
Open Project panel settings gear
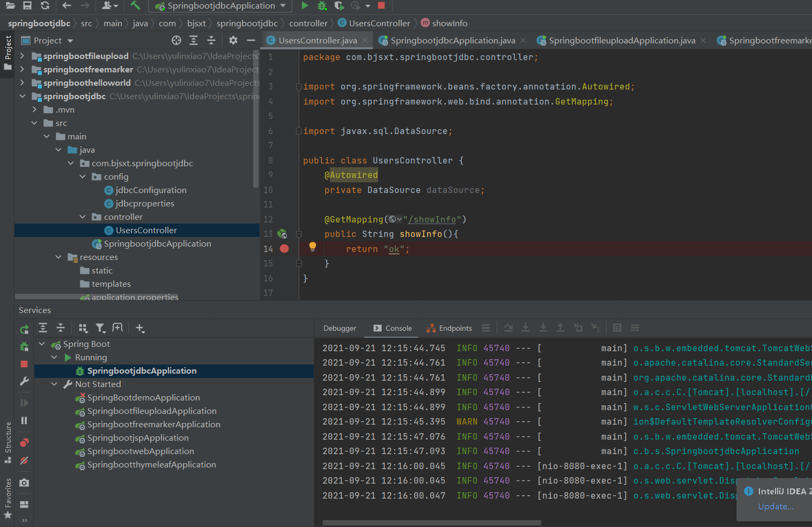[233, 40]
